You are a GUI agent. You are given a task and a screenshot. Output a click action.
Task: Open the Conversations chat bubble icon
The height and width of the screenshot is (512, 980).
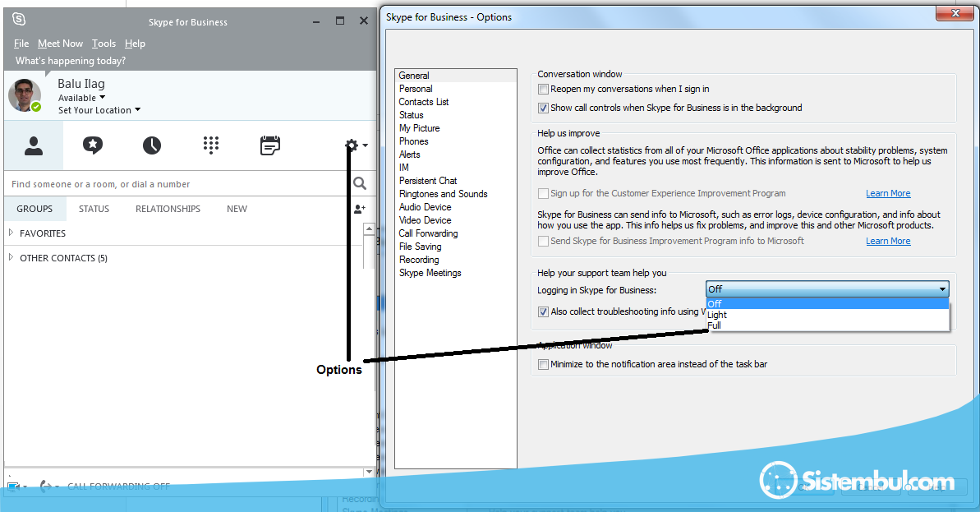[93, 145]
